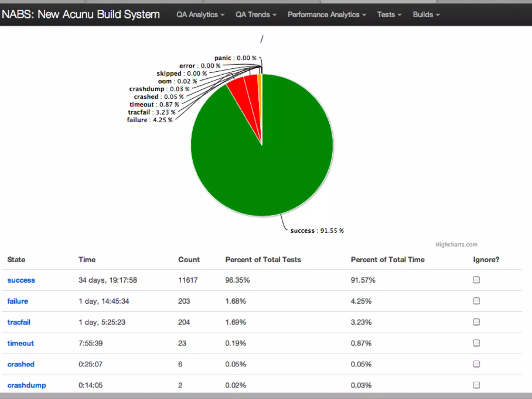Click the Highcharts.com credit link

tap(456, 244)
